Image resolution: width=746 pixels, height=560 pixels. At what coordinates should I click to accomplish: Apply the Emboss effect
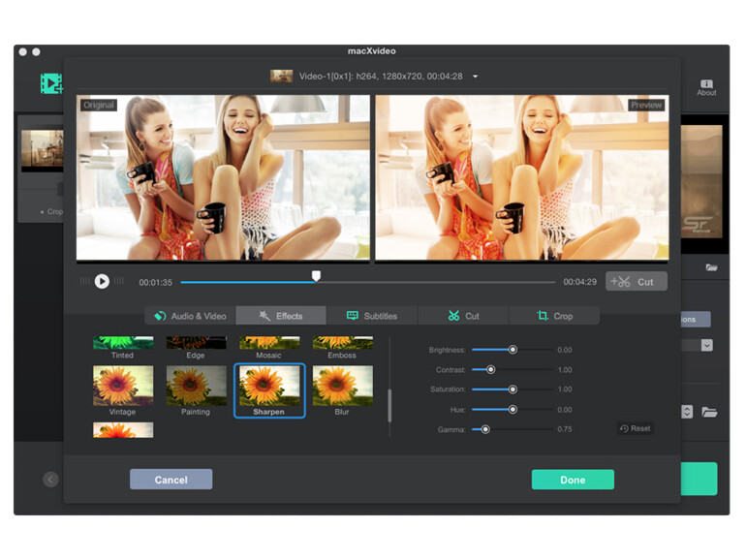[x=343, y=343]
